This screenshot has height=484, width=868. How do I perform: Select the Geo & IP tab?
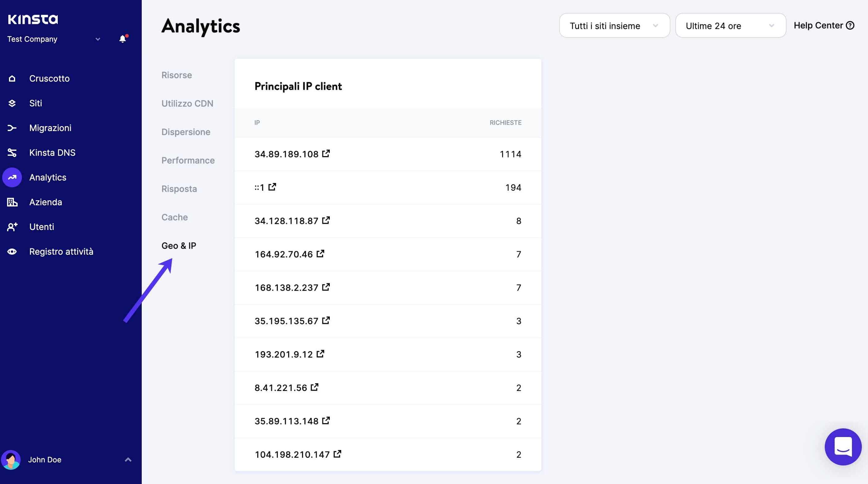(x=178, y=245)
